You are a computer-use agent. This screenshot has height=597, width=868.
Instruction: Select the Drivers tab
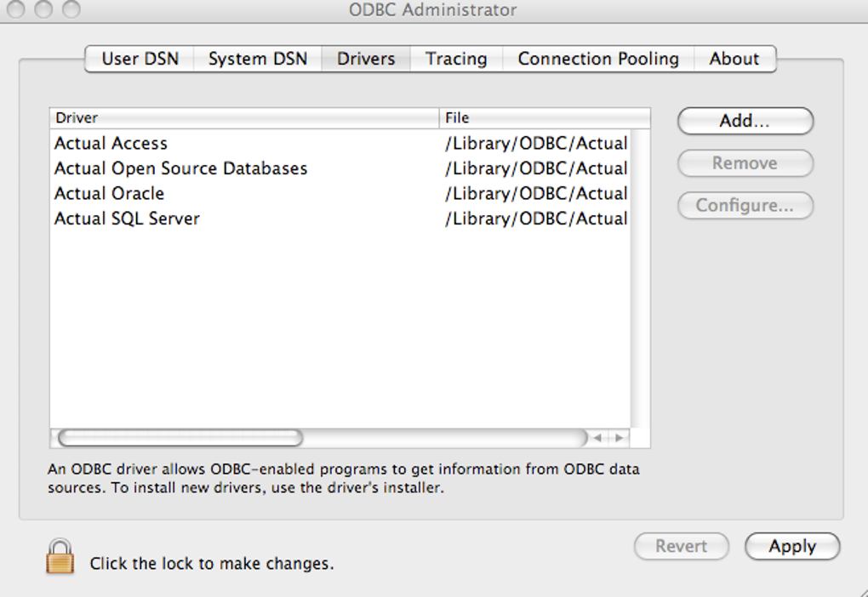tap(366, 59)
